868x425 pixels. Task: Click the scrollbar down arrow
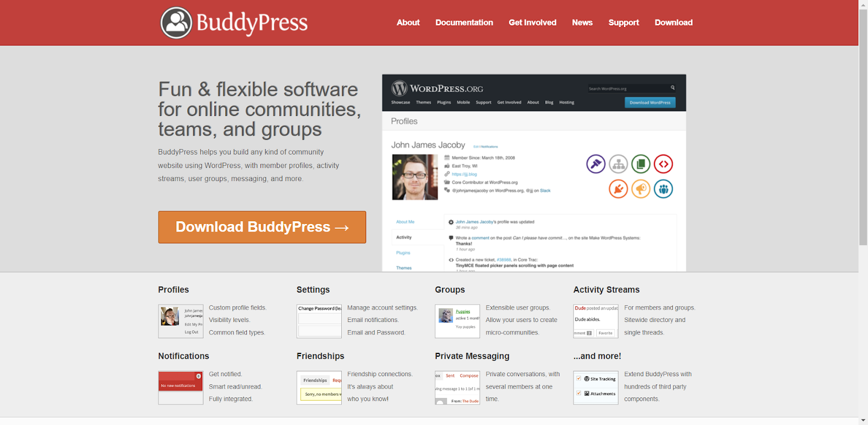(863, 420)
